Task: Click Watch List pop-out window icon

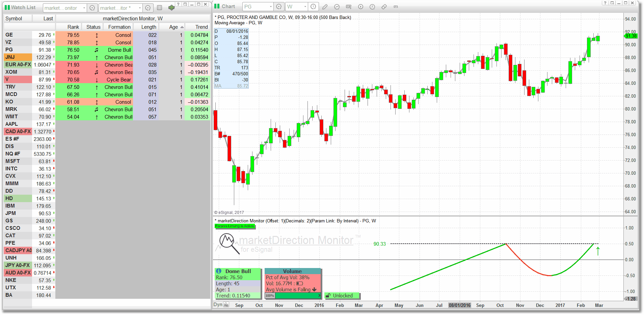Action: pos(185,4)
